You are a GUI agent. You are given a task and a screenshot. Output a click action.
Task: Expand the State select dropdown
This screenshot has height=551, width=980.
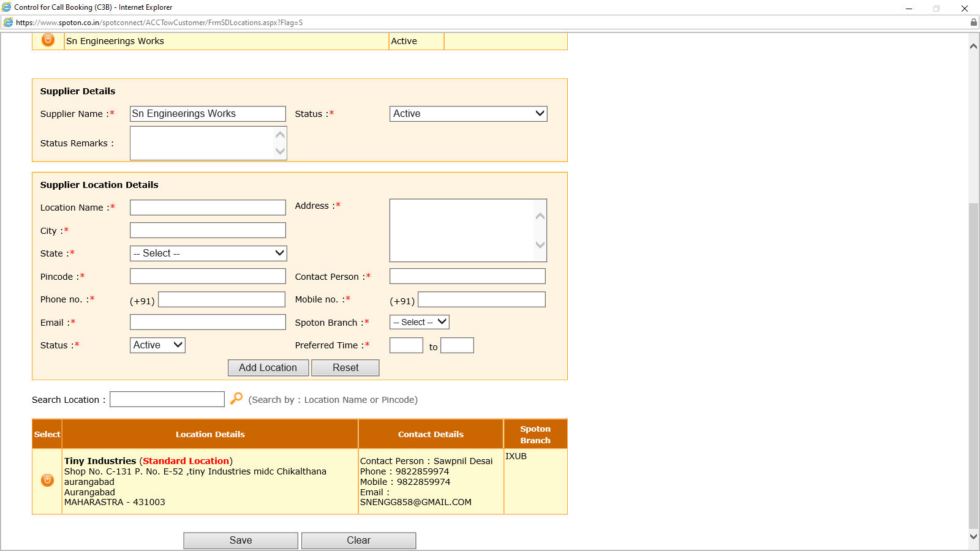coord(208,253)
